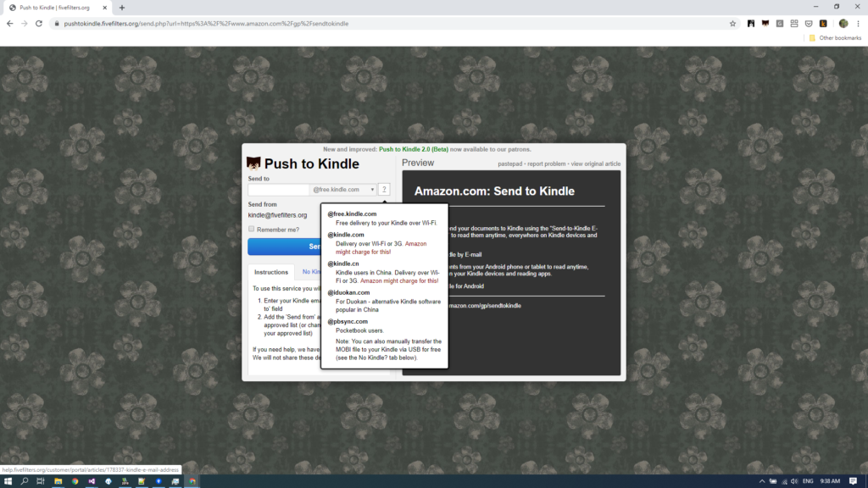This screenshot has width=868, height=488.
Task: Click the Kindle email name input field
Action: click(x=278, y=189)
